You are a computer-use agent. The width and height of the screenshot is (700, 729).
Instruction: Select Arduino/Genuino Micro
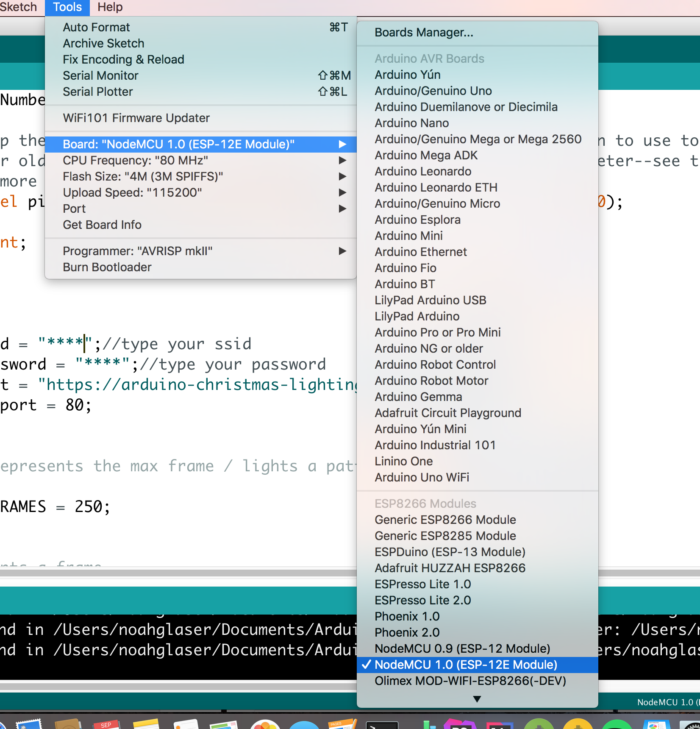(478, 203)
